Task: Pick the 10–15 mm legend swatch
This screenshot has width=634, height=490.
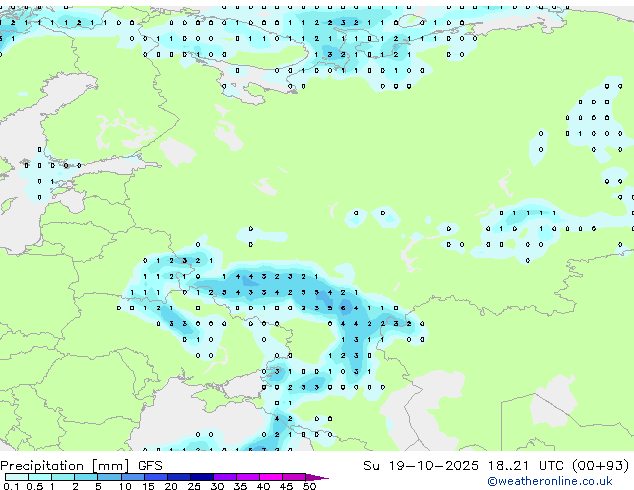Action: coord(132,477)
